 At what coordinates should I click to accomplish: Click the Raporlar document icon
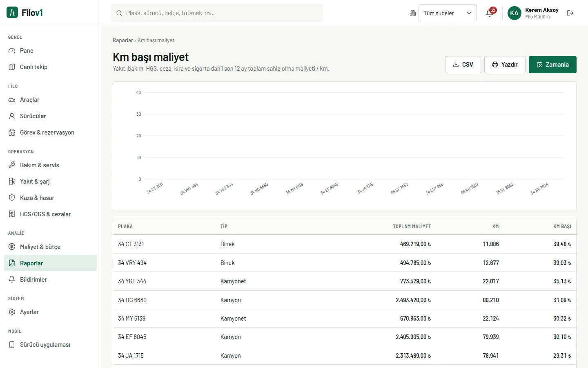[x=12, y=263]
